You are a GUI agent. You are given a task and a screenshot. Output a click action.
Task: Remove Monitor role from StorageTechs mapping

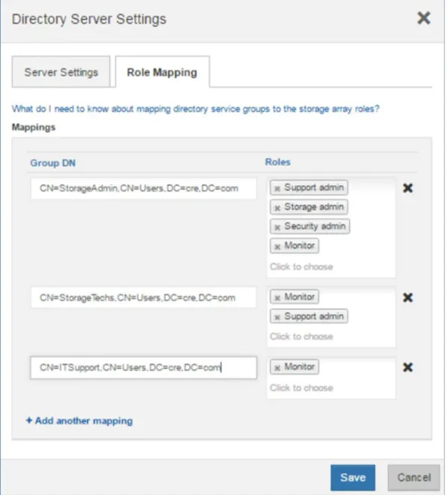[278, 297]
